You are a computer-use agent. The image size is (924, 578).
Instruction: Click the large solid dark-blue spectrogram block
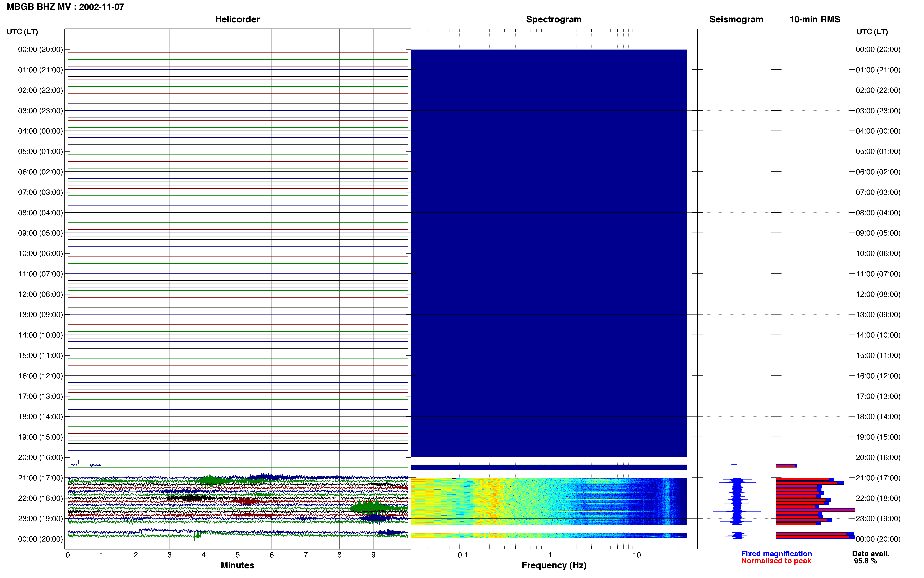click(549, 253)
